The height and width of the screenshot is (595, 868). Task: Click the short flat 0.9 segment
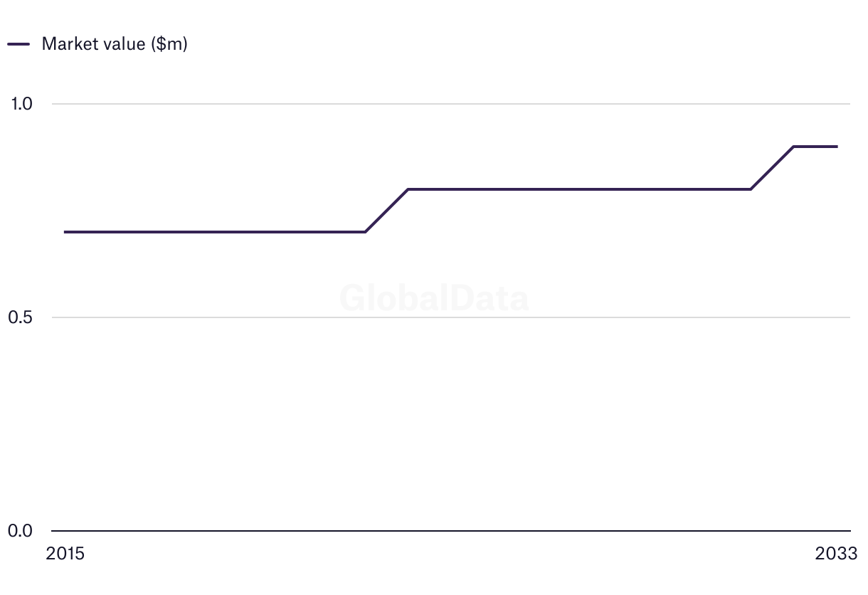point(815,147)
